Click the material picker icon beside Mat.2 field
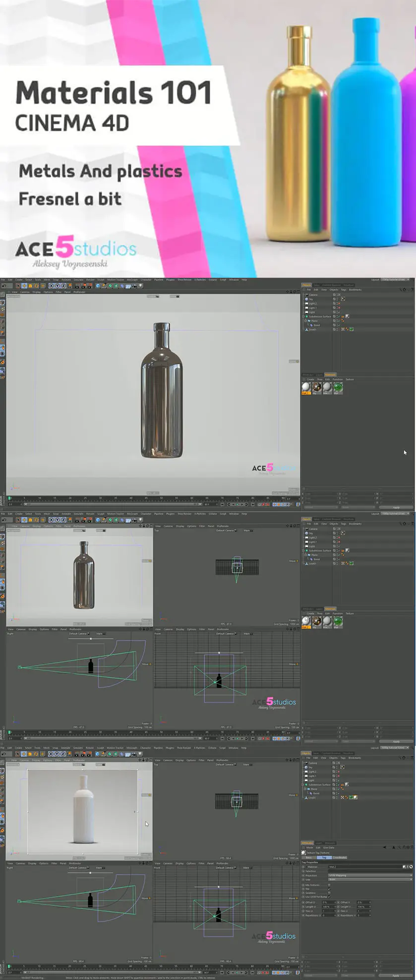 point(411,867)
